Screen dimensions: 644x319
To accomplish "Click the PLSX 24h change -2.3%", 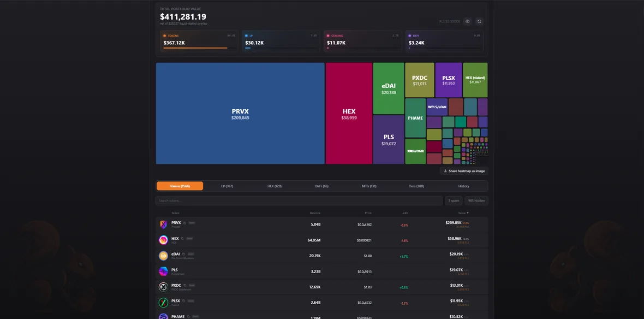I will tap(404, 303).
